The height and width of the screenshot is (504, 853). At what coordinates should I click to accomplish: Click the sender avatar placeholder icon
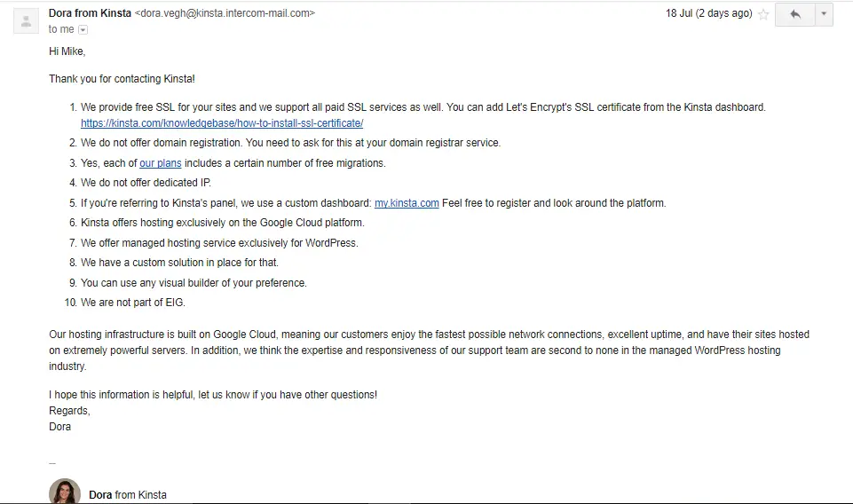26,21
